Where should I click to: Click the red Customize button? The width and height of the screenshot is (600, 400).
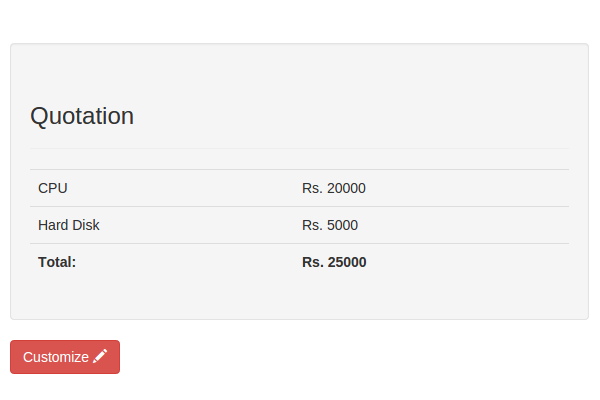pos(65,357)
